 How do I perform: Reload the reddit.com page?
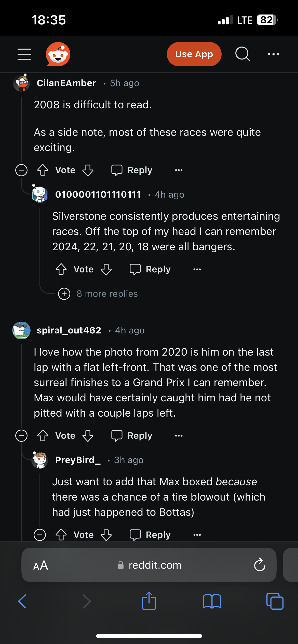click(x=259, y=565)
